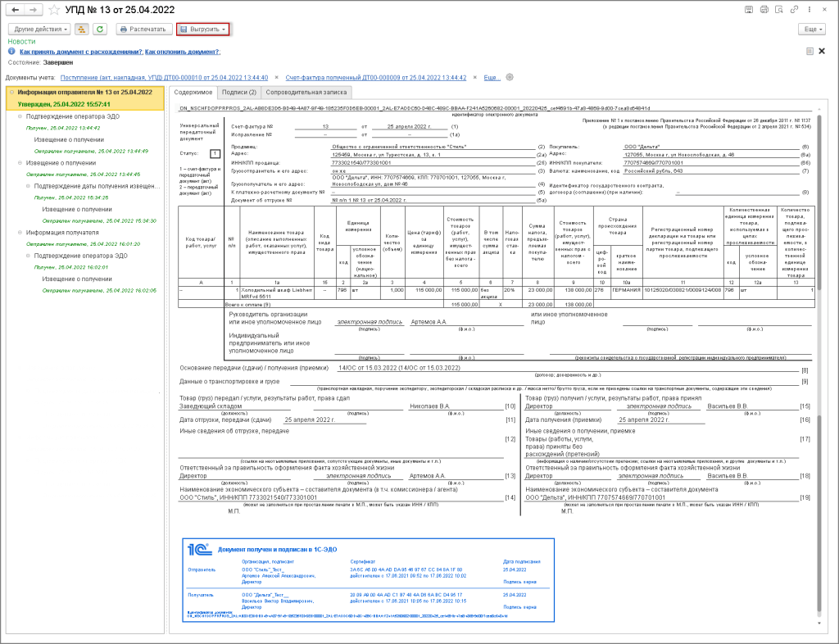Click the floppy disk save icon
Viewport: 839px width, 644px height.
[x=749, y=9]
